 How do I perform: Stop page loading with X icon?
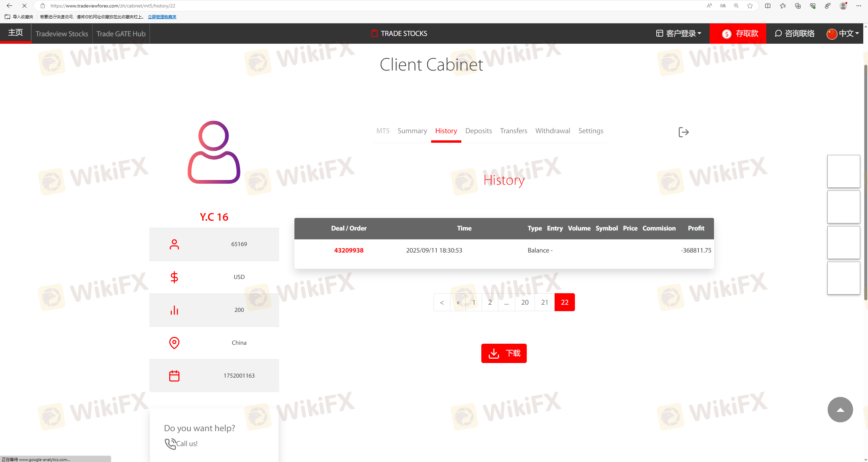(x=24, y=6)
